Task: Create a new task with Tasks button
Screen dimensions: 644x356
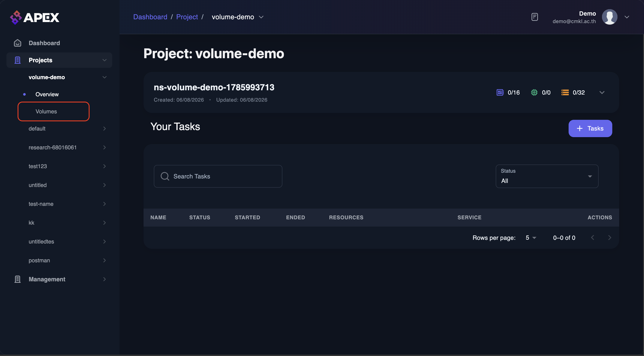Action: (590, 128)
